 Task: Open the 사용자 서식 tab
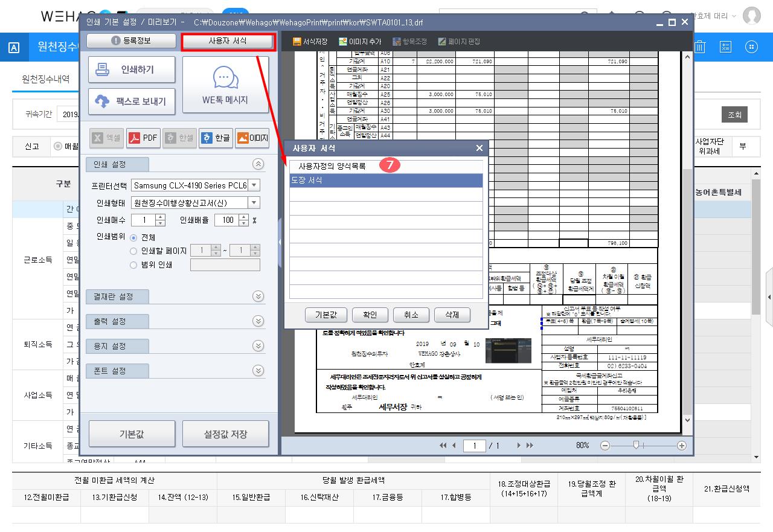click(x=228, y=41)
